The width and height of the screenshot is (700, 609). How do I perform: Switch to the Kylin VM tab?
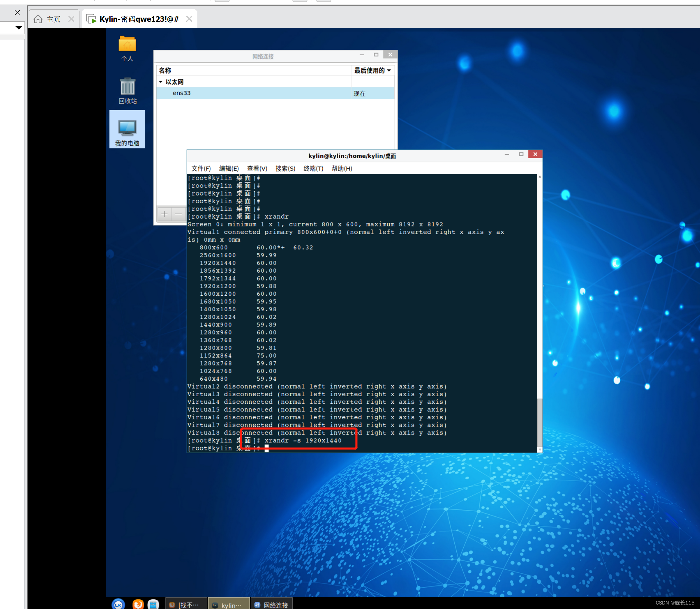pyautogui.click(x=139, y=19)
